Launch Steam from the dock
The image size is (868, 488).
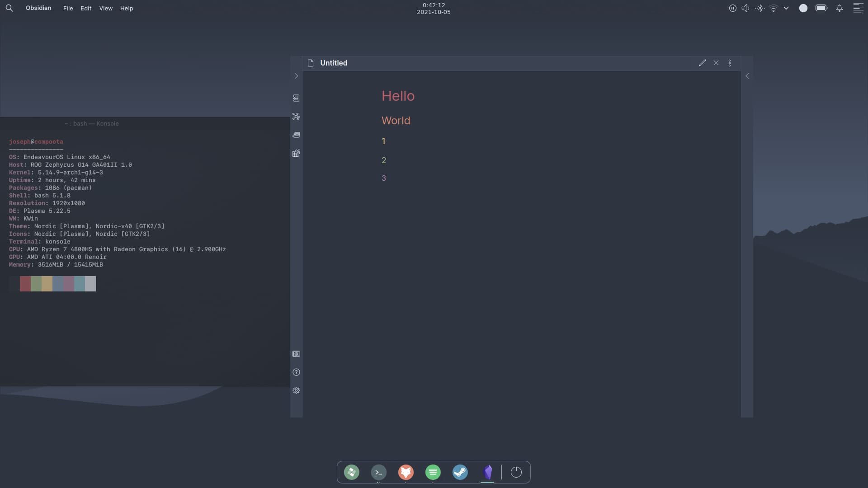click(x=460, y=473)
